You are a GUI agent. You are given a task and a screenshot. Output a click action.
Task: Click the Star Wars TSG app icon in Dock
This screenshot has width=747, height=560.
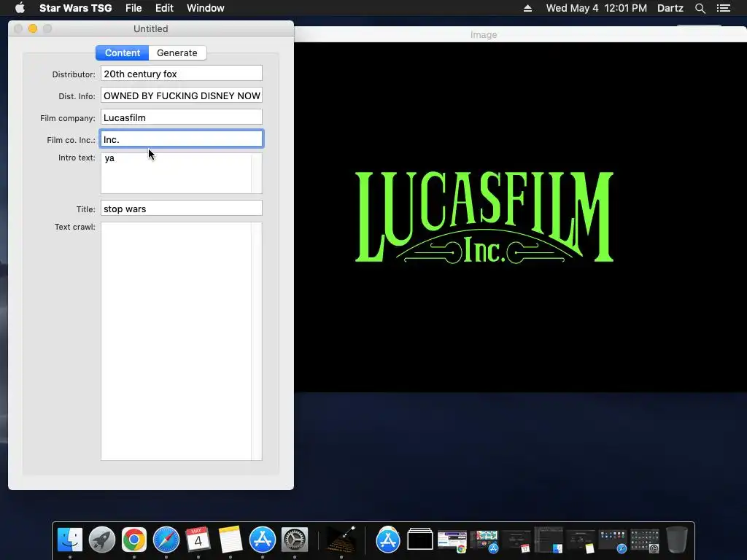[x=341, y=540]
